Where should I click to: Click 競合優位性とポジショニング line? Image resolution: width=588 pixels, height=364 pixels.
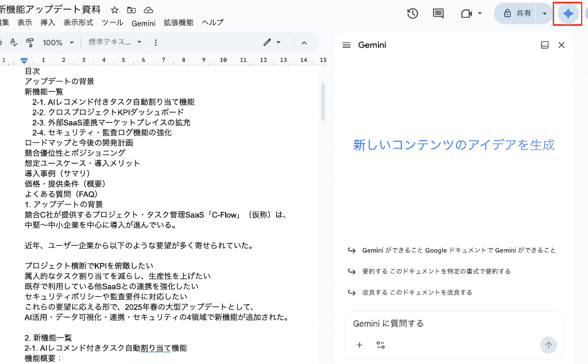[x=75, y=153]
